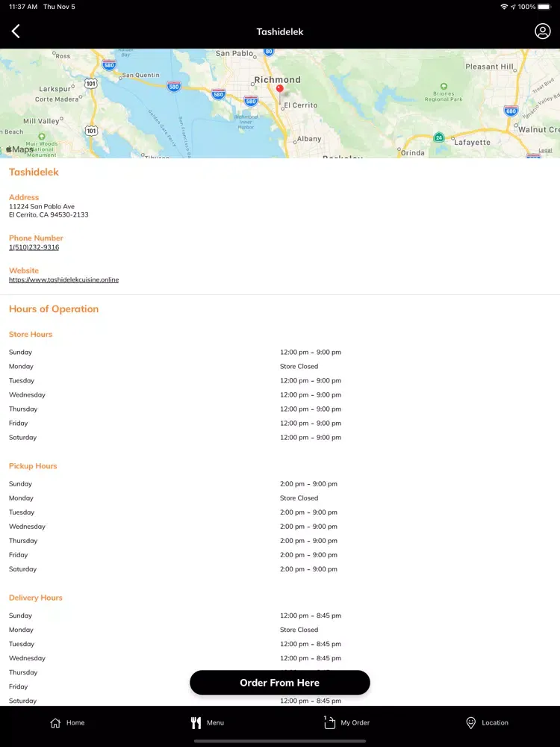Call the phone number 1(510)232-9316
This screenshot has width=560, height=747.
coord(34,247)
